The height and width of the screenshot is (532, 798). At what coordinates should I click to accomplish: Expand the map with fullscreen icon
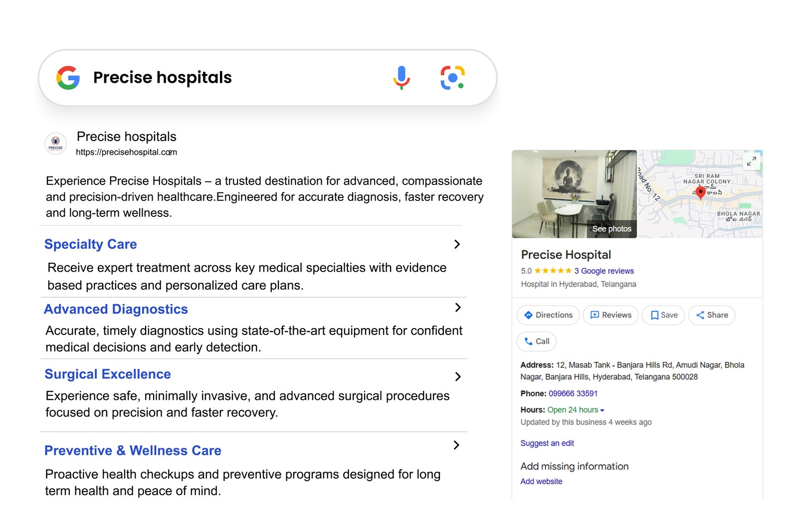(x=751, y=161)
